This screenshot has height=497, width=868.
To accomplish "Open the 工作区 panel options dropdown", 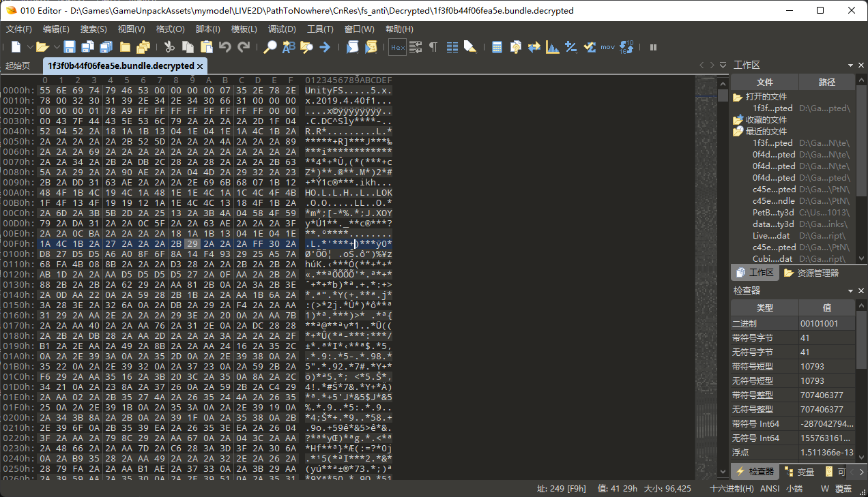I will coord(851,65).
